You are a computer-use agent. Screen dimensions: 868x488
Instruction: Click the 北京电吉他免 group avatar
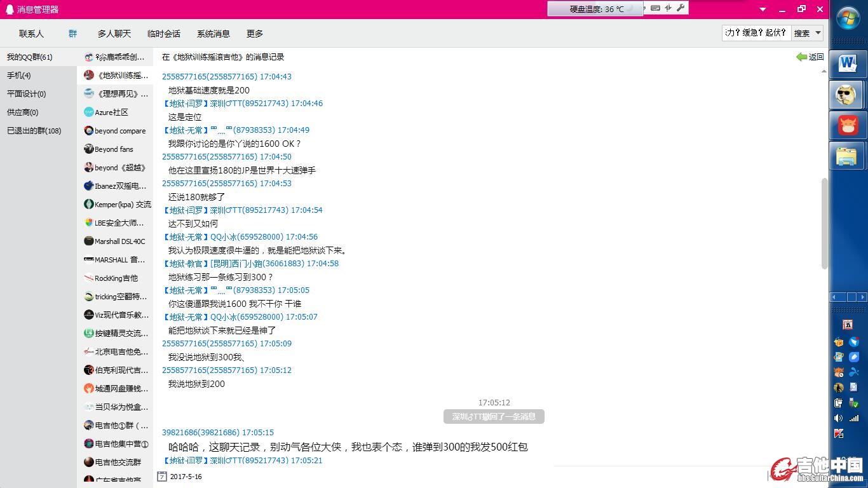[x=89, y=351]
